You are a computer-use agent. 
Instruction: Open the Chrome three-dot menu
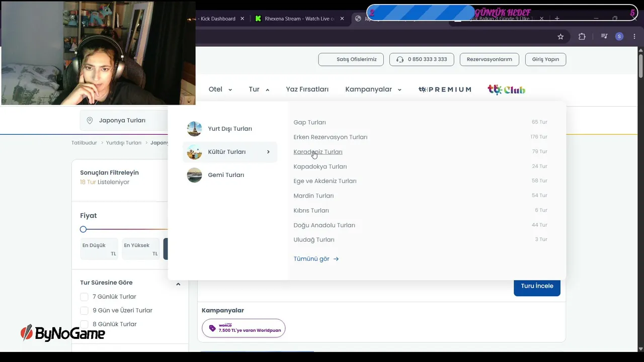click(x=634, y=37)
